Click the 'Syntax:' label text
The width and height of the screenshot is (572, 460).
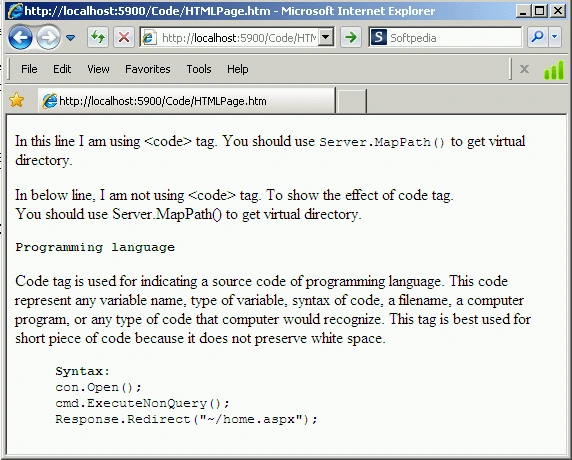pos(82,371)
